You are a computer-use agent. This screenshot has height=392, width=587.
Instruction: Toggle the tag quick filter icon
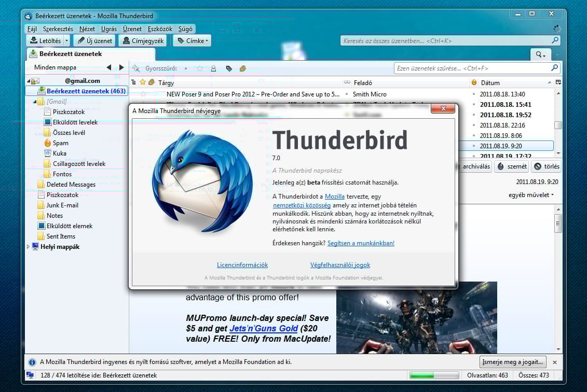click(x=229, y=68)
